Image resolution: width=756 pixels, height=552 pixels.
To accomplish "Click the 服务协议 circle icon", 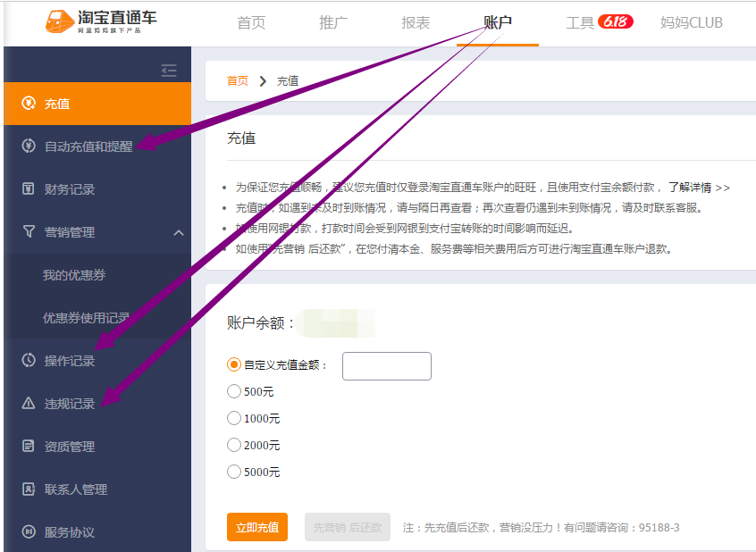I will tap(29, 531).
